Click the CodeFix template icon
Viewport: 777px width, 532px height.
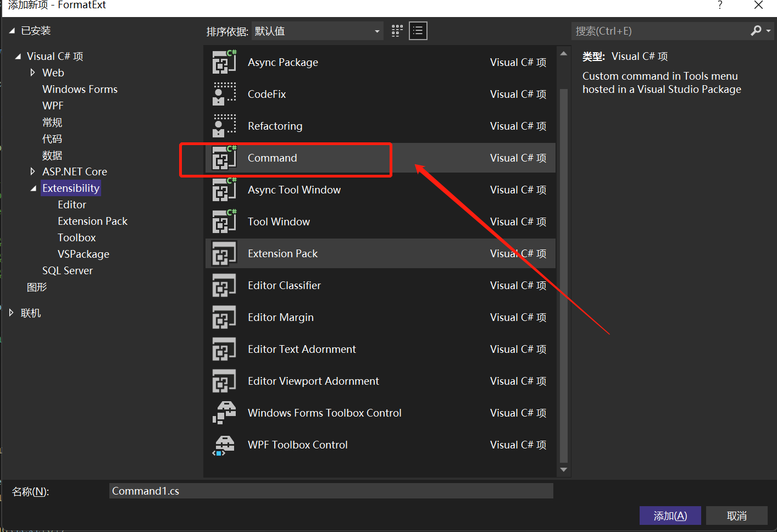point(224,94)
